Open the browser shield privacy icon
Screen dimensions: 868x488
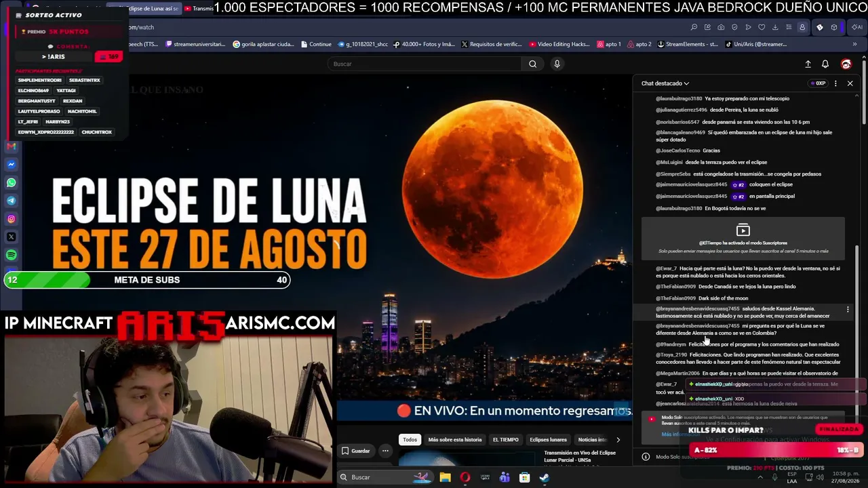[x=734, y=27]
